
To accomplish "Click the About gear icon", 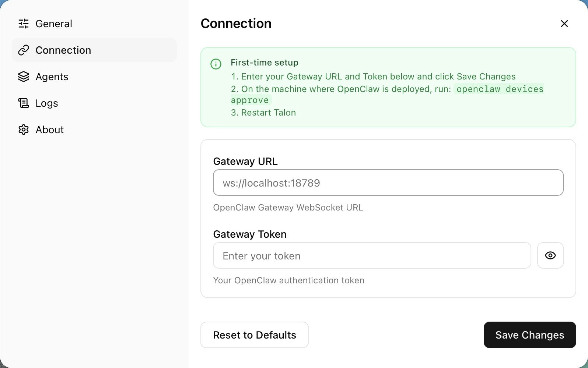I will tap(24, 130).
